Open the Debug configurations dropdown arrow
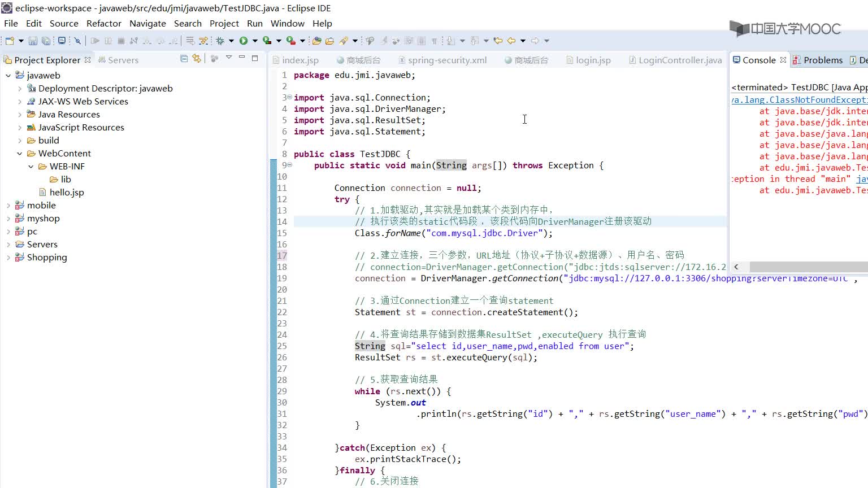 [x=231, y=41]
